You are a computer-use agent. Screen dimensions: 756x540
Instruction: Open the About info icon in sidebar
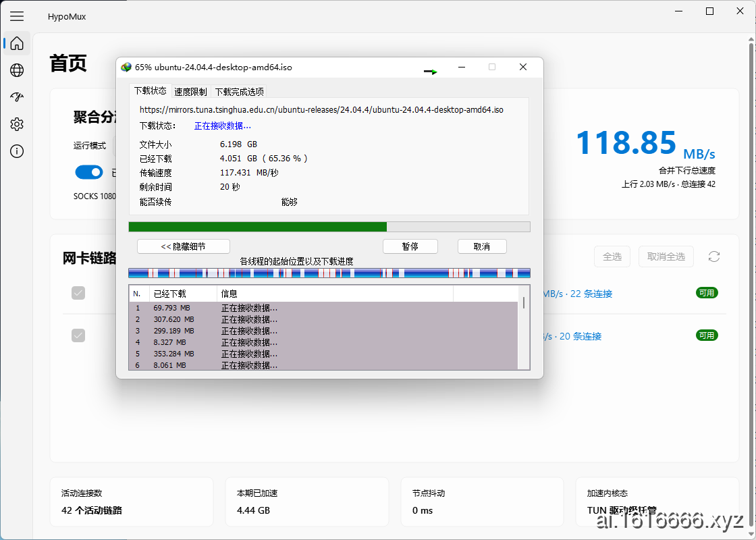coord(17,151)
